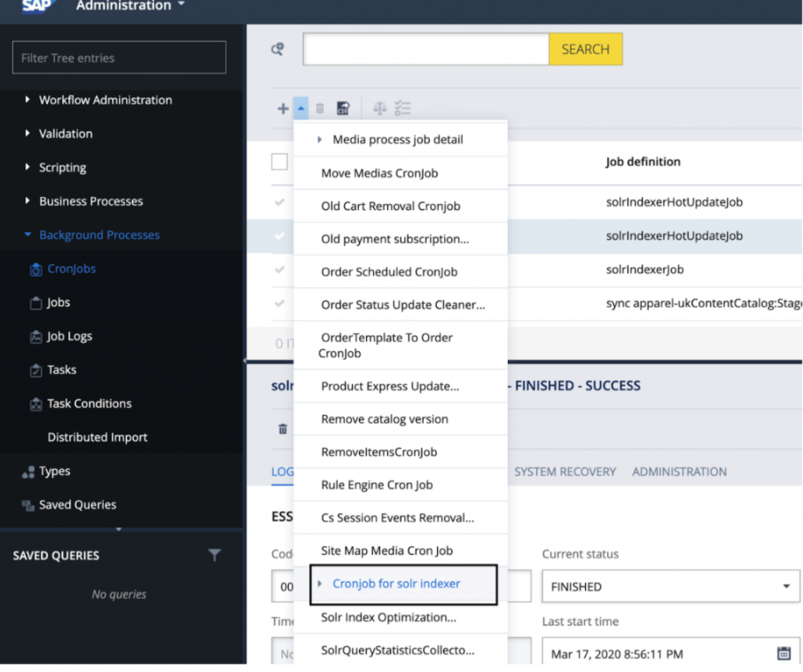Expand Business Processes tree node
This screenshot has height=672, width=803.
pos(27,200)
